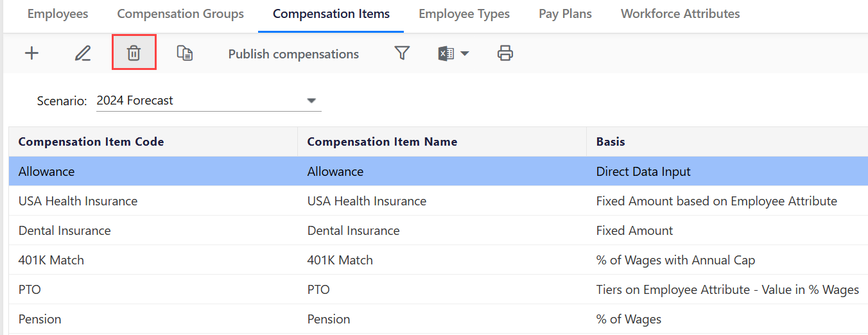The width and height of the screenshot is (868, 335).
Task: Open the Scenario dropdown
Action: pyautogui.click(x=311, y=101)
